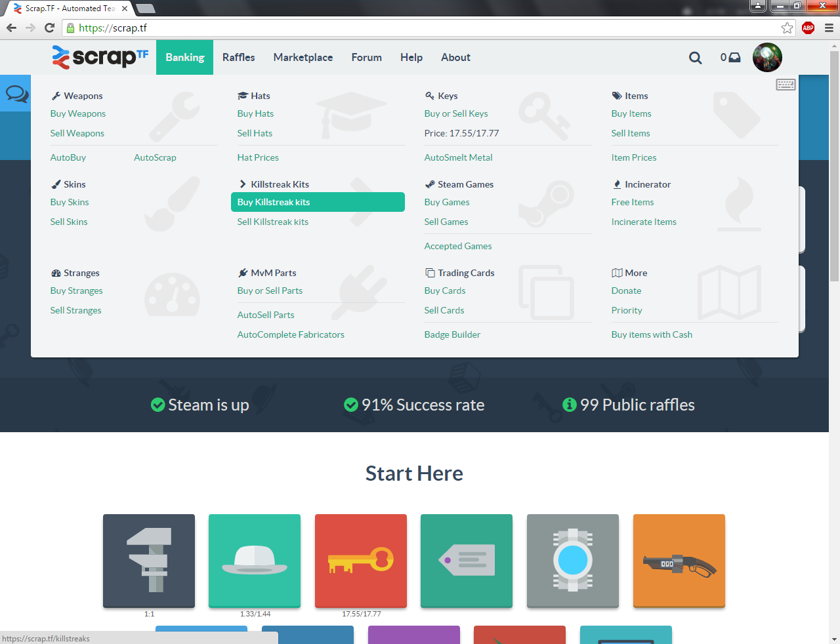Open the Chrome hamburger menu
Image resolution: width=840 pixels, height=644 pixels.
point(829,28)
